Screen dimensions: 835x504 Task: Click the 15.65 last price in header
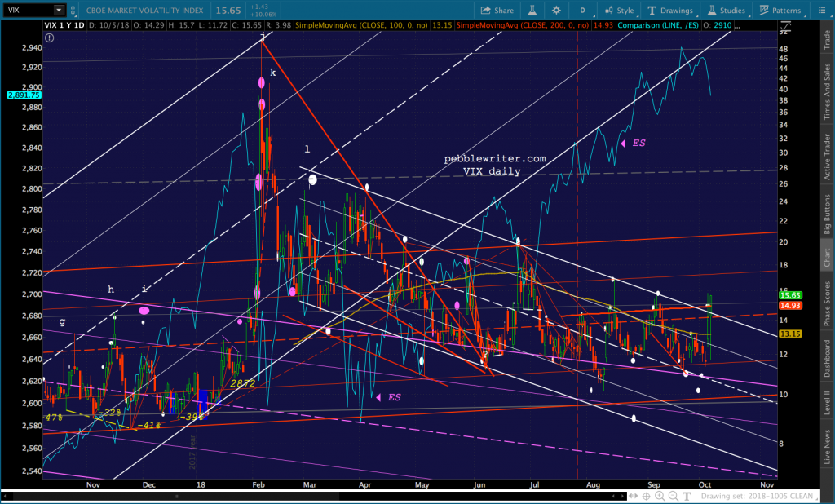click(228, 10)
